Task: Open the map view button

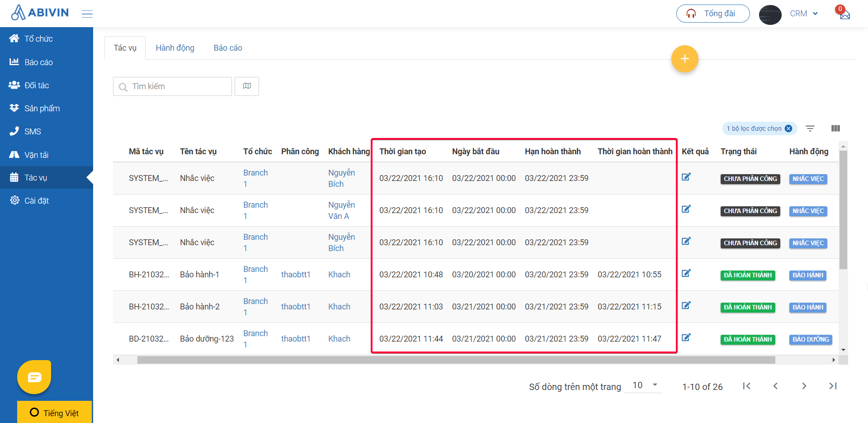Action: (247, 86)
